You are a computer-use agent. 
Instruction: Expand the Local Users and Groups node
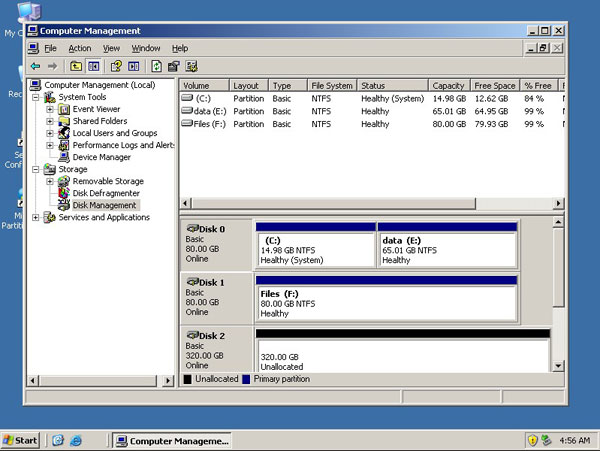tap(50, 133)
